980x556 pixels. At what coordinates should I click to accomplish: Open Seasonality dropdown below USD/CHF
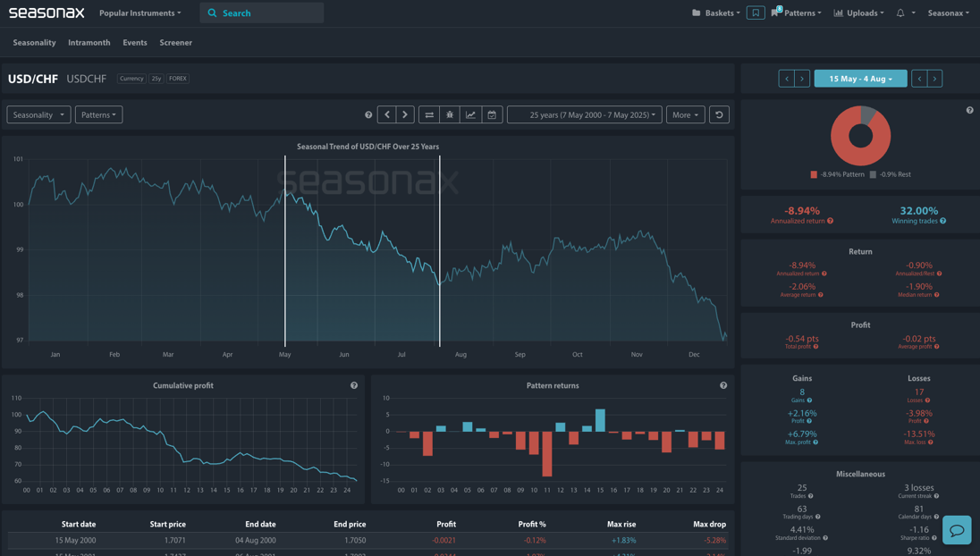(x=38, y=115)
